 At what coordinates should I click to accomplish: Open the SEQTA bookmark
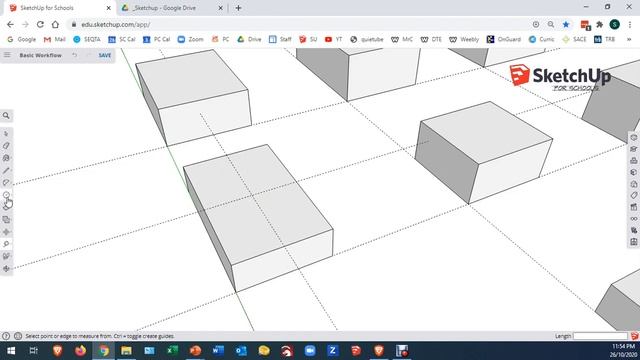click(87, 39)
